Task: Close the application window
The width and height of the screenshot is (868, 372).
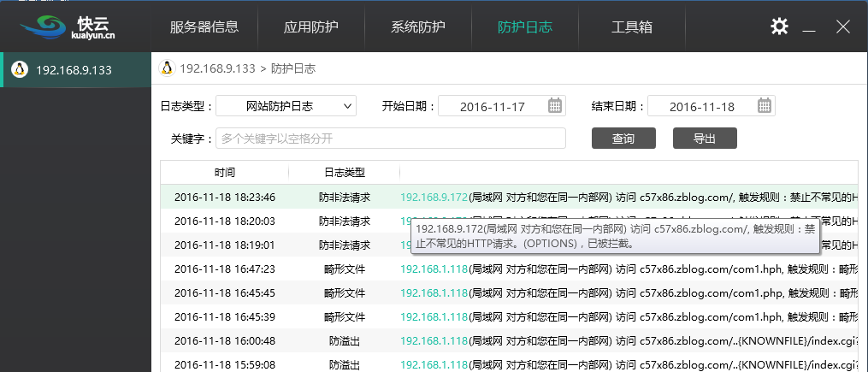Action: click(x=843, y=27)
